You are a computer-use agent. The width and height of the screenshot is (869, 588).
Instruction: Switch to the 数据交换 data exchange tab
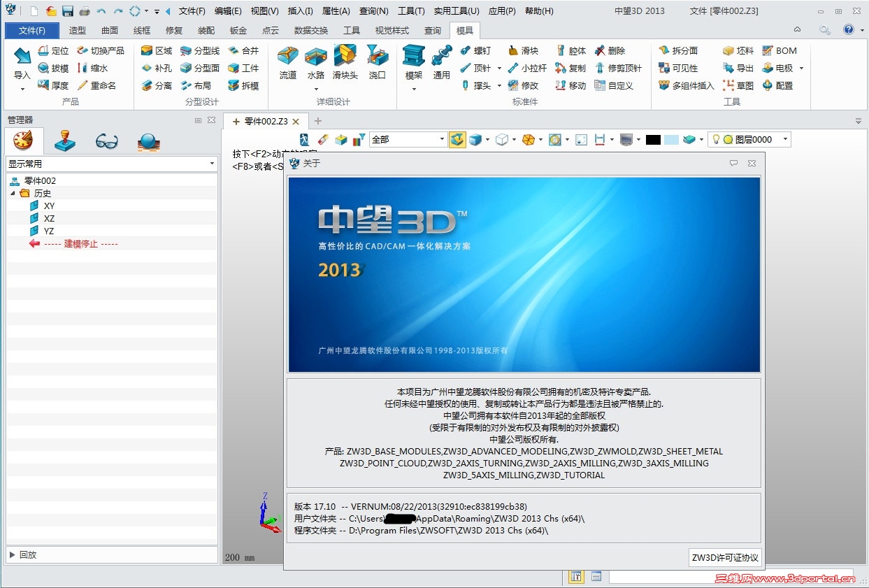pos(311,31)
